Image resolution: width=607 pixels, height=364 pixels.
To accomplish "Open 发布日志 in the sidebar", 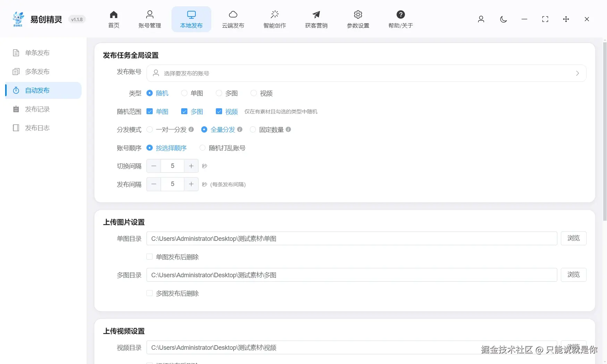I will [x=43, y=128].
